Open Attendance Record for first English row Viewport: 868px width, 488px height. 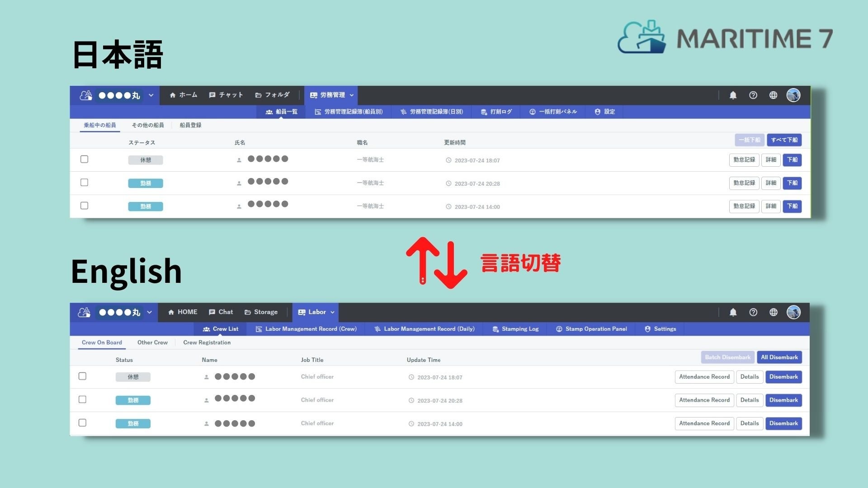(704, 377)
